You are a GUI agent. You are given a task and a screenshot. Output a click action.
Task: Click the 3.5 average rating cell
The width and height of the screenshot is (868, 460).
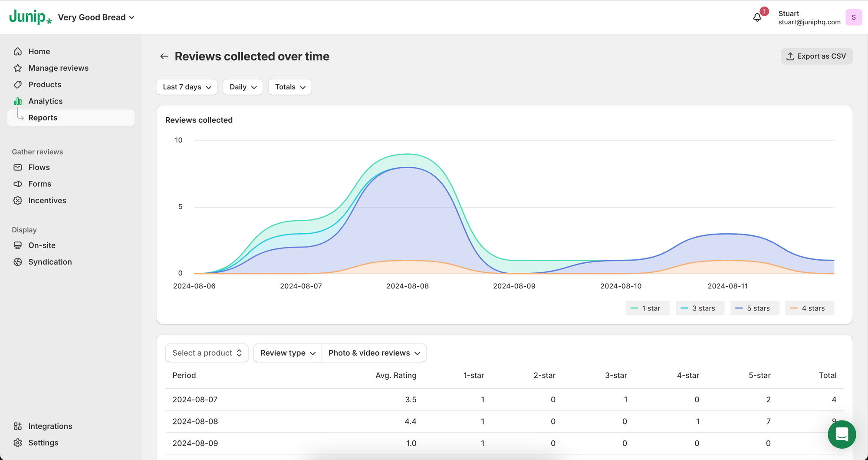point(411,400)
